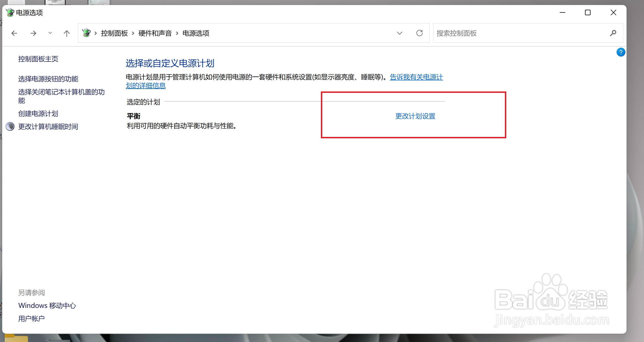Screen dimensions: 644x342
Task: Refresh the current Control Panel page
Action: (x=420, y=33)
